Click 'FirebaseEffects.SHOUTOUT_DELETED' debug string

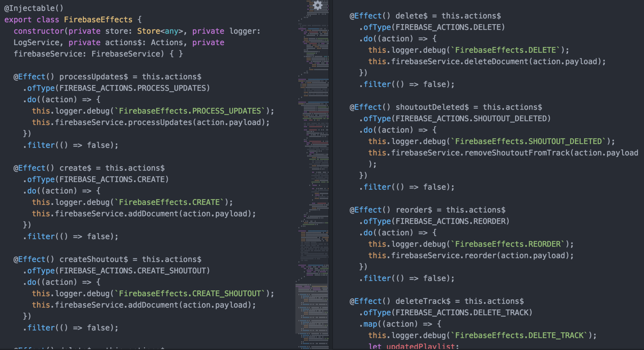click(528, 142)
